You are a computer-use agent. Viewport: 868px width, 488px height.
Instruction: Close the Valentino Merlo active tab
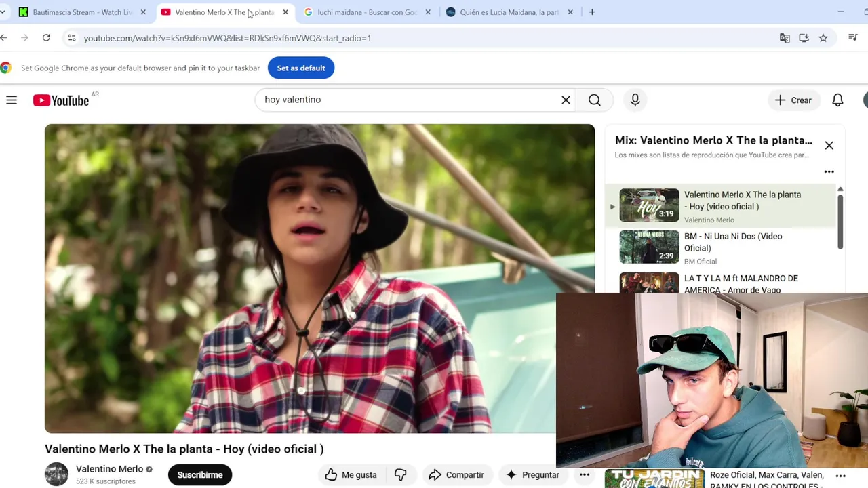click(x=285, y=12)
